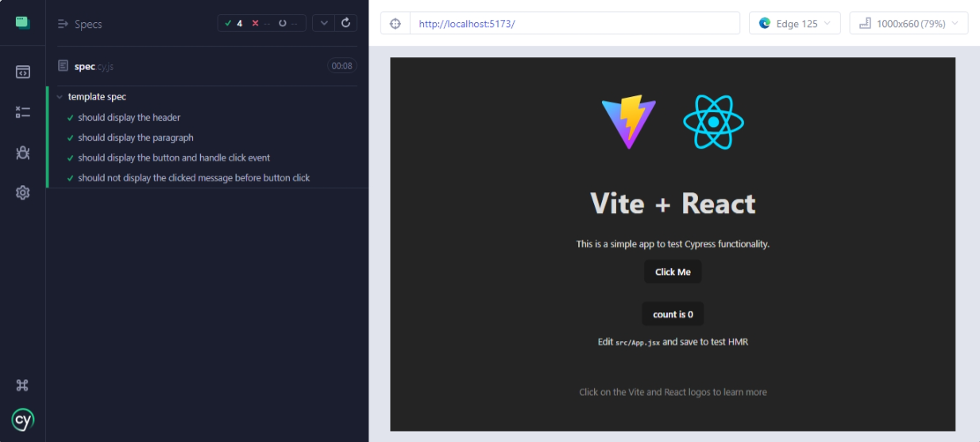Viewport: 980px width, 442px height.
Task: Select test 'should display the paragraph'
Action: (136, 138)
